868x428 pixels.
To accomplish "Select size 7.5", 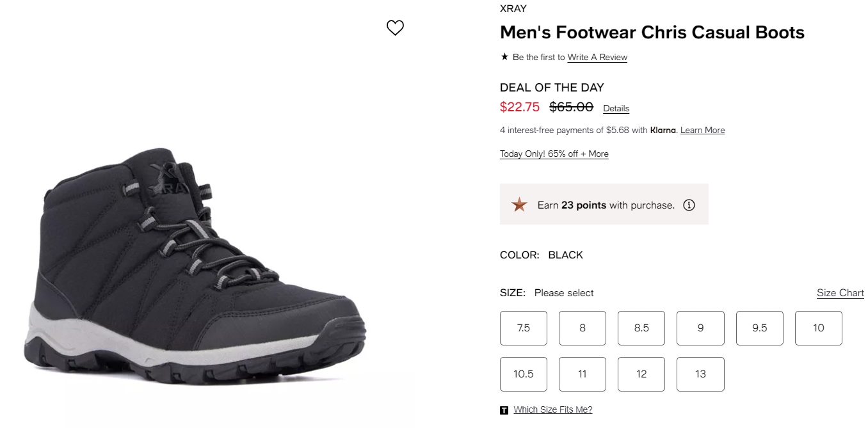I will [524, 328].
